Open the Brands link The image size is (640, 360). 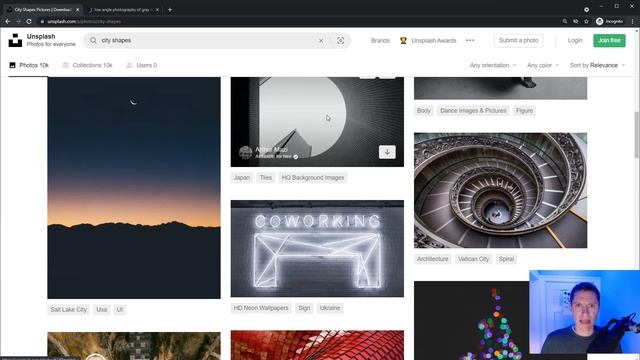[x=380, y=40]
